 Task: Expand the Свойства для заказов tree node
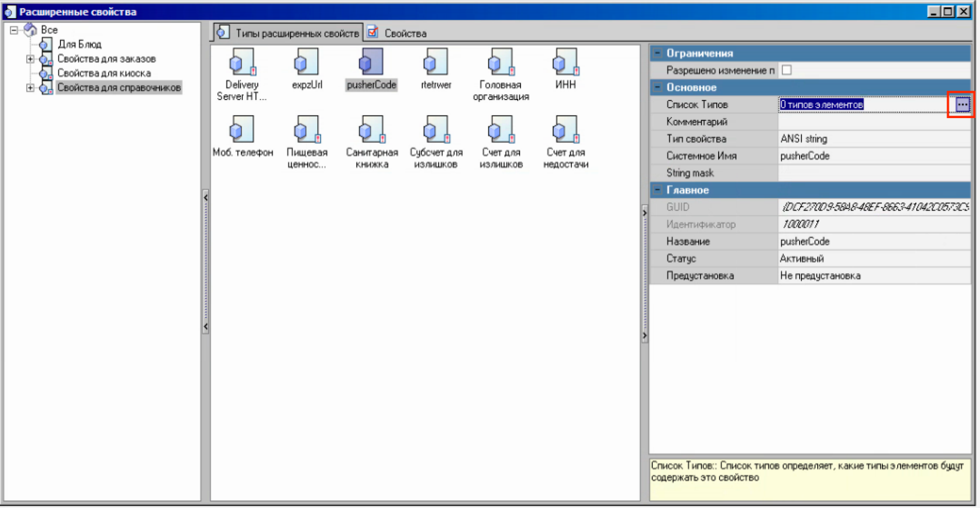(30, 59)
